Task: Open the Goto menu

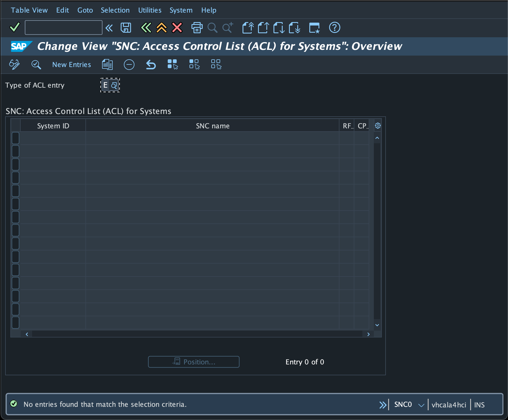Action: tap(85, 10)
